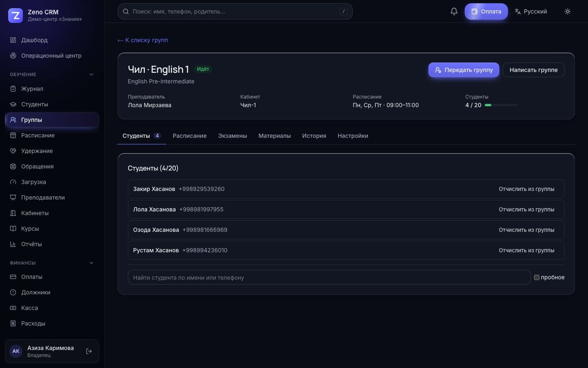
Task: Click Написать группе button
Action: click(533, 70)
